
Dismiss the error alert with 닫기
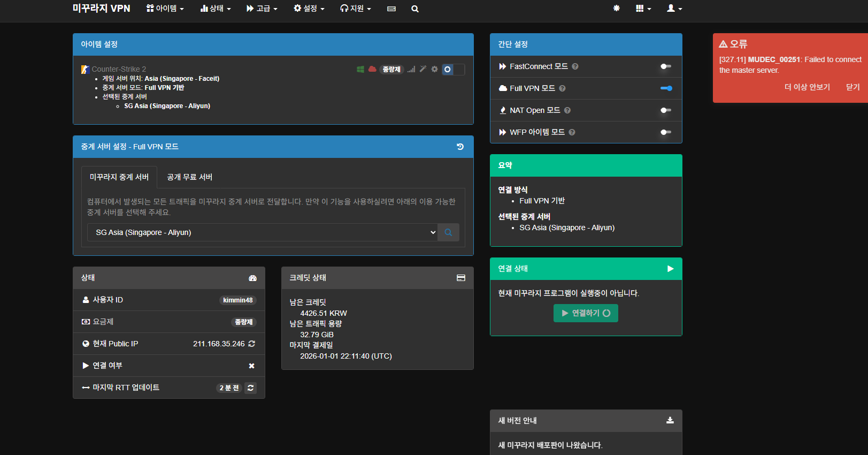852,87
